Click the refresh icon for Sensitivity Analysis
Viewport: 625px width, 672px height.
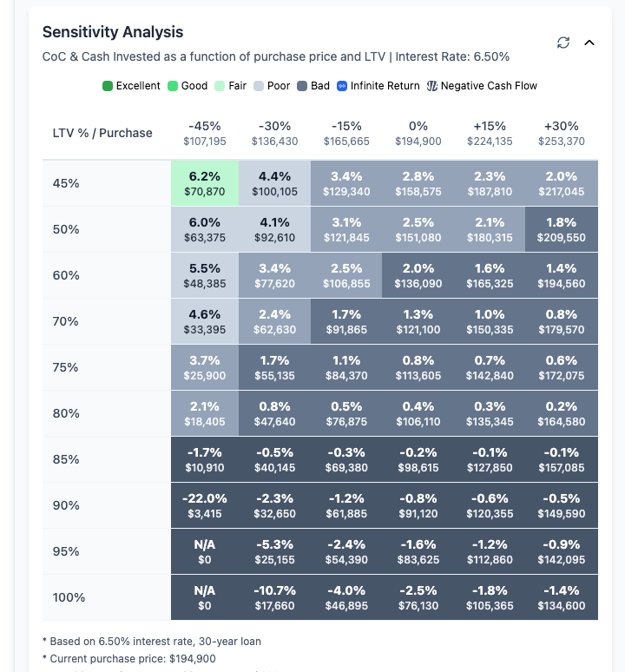pyautogui.click(x=563, y=43)
